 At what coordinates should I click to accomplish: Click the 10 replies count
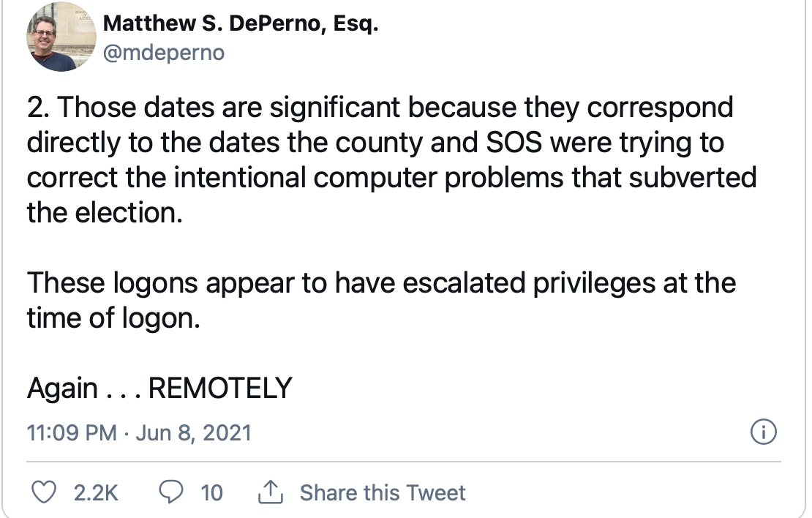[212, 492]
